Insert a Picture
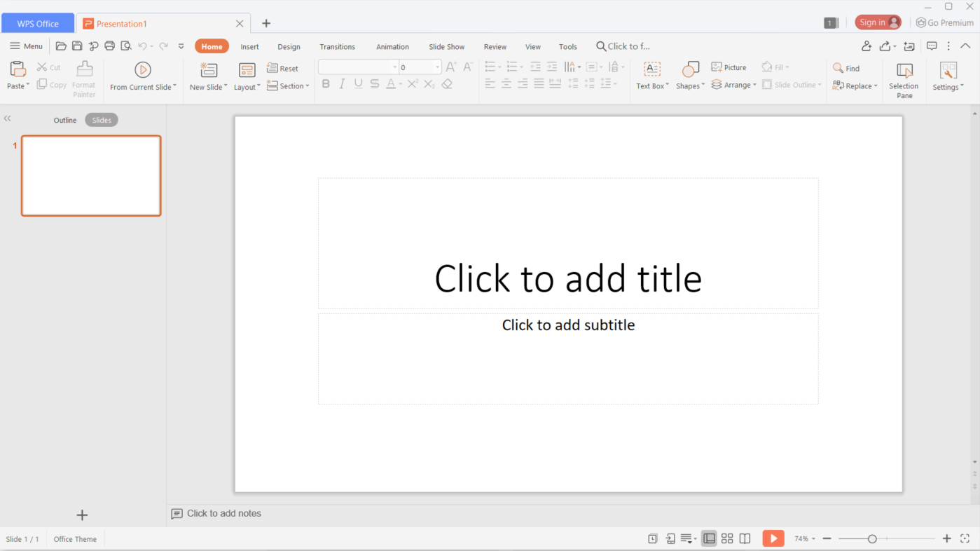The width and height of the screenshot is (980, 551). click(x=729, y=67)
